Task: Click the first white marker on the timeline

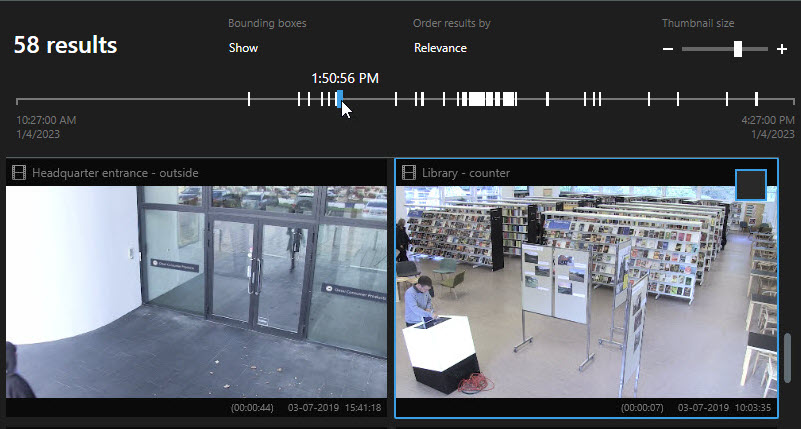Action: coord(249,98)
